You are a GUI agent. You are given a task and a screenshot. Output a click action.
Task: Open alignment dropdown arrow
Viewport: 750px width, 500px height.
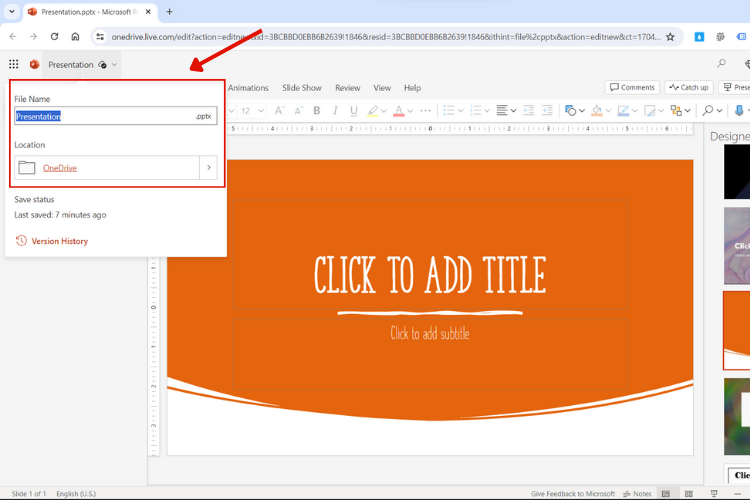click(513, 111)
